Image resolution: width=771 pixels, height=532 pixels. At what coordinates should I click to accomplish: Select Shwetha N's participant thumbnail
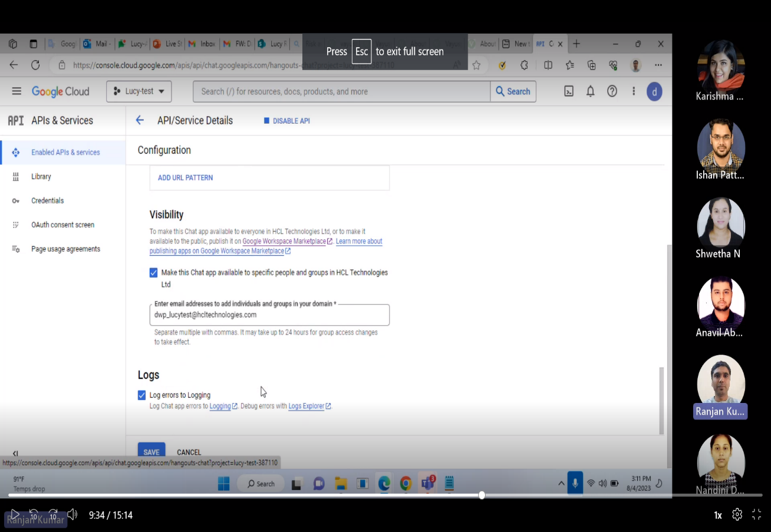point(720,229)
